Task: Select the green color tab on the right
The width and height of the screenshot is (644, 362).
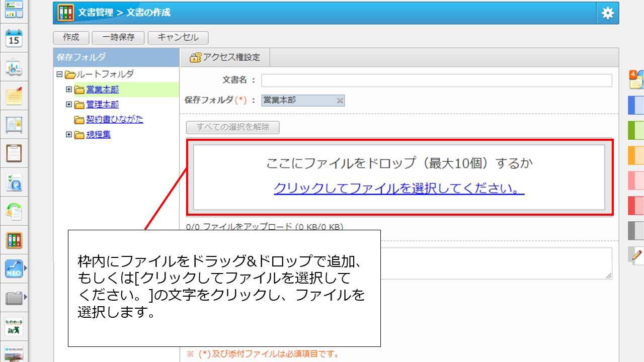Action: tap(636, 130)
